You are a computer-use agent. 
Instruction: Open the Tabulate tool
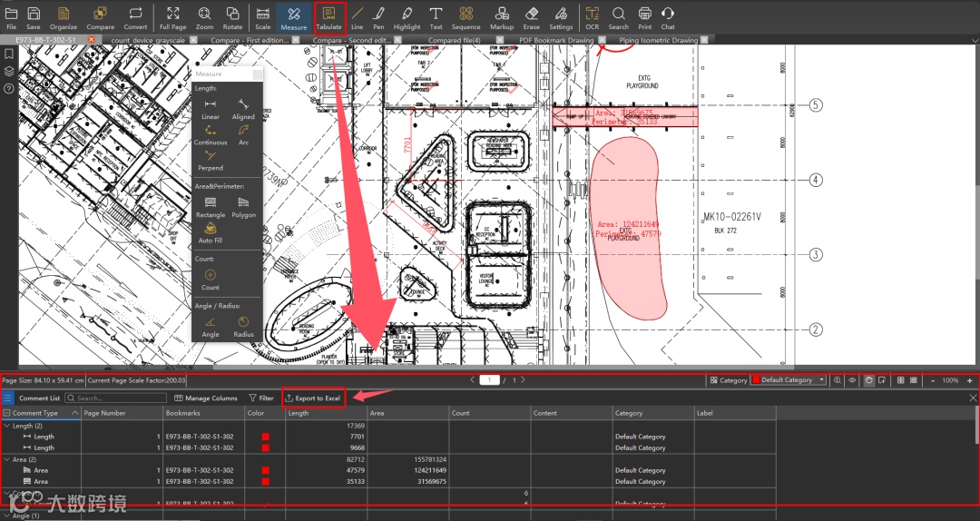click(328, 17)
